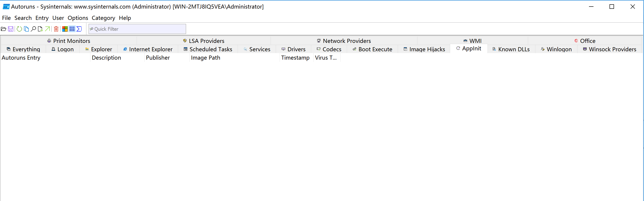Click the red Delete trash icon

(x=56, y=29)
